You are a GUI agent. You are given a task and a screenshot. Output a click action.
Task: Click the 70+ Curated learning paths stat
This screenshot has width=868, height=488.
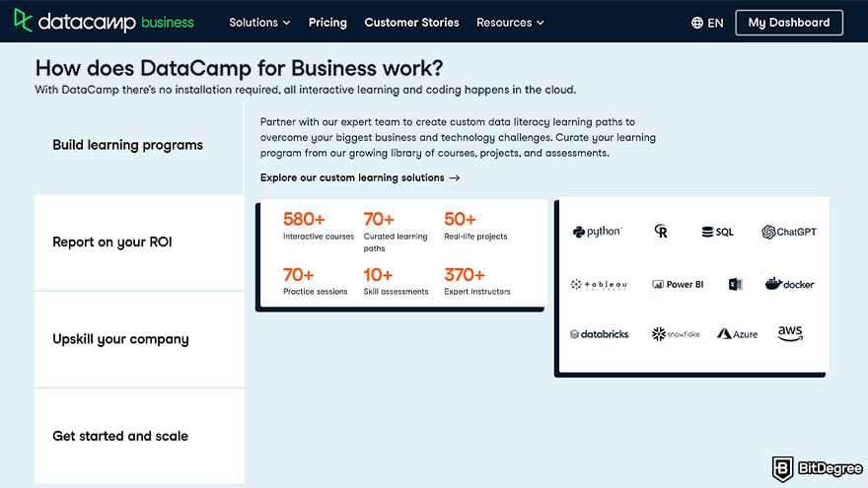tap(396, 232)
